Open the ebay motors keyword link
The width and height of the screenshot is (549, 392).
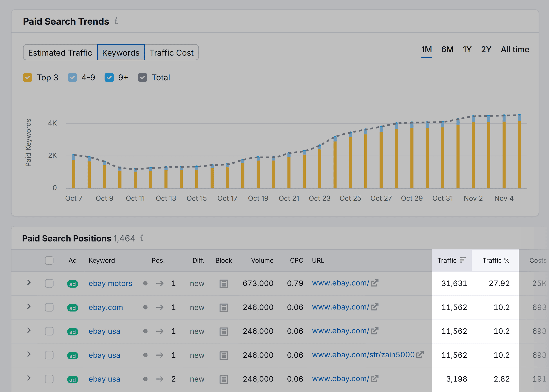[110, 283]
